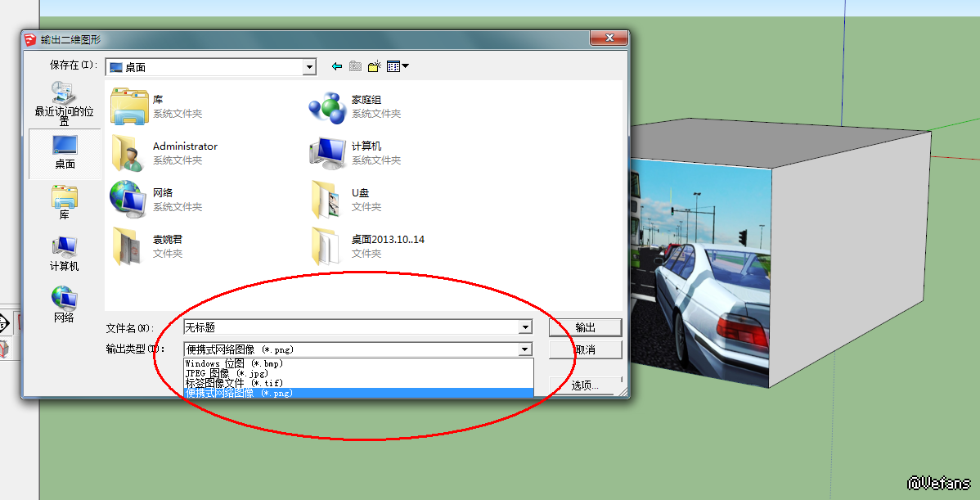Select the 库 system folder icon
The width and height of the screenshot is (980, 500).
[129, 106]
